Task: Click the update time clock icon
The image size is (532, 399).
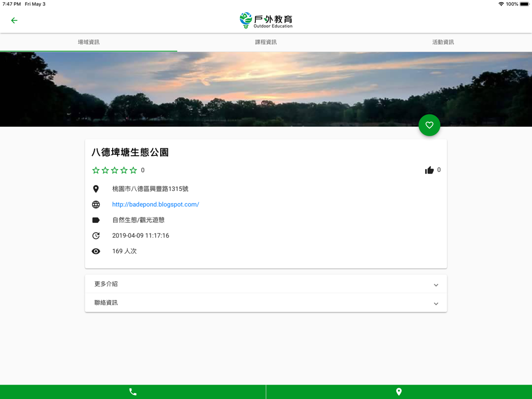Action: click(96, 236)
